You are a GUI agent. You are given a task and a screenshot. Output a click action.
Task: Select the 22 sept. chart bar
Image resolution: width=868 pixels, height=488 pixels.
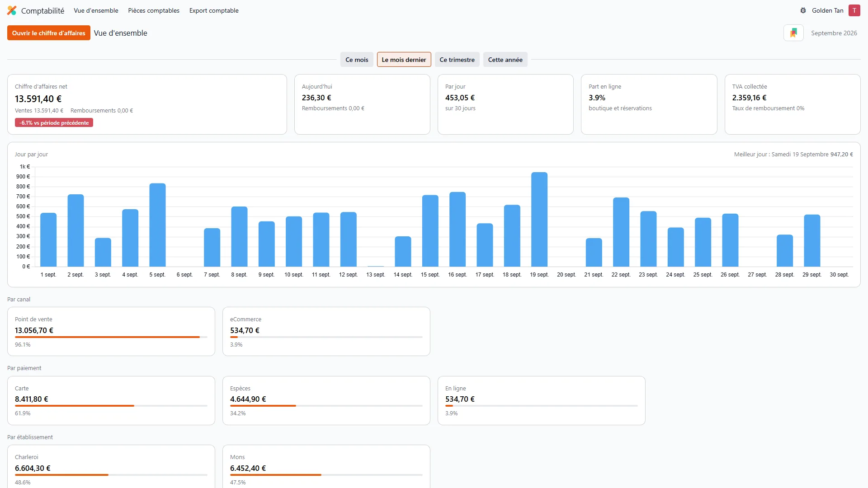[621, 232]
